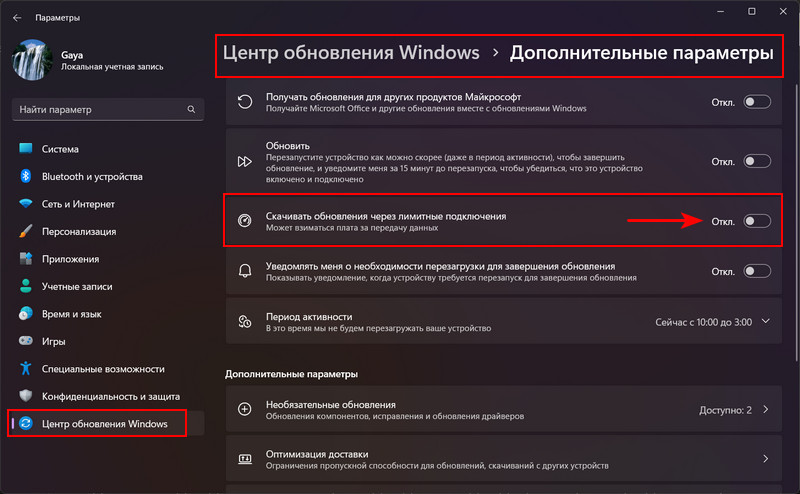Click the Сеть и Интернет Wi-Fi icon
The height and width of the screenshot is (494, 800).
[x=26, y=204]
